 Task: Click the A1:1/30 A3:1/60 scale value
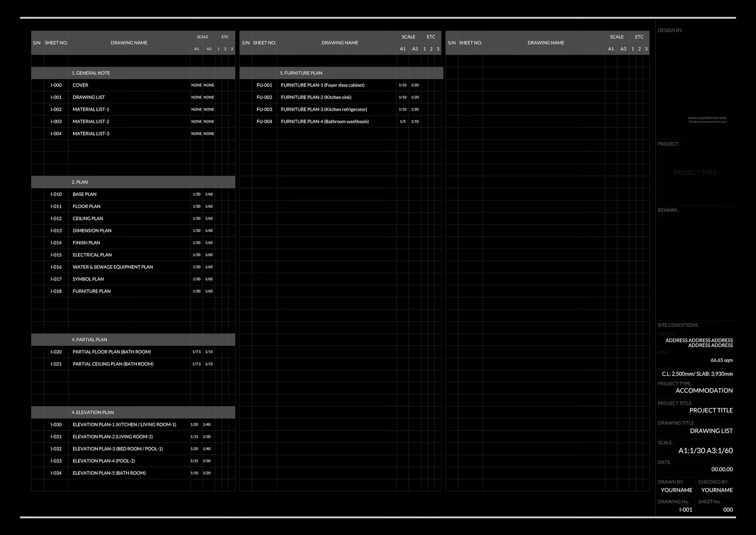point(706,451)
